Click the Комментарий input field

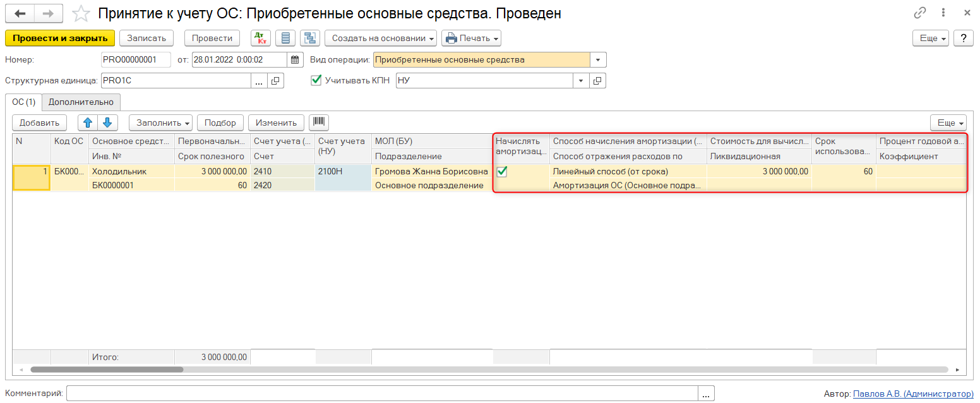pyautogui.click(x=382, y=394)
